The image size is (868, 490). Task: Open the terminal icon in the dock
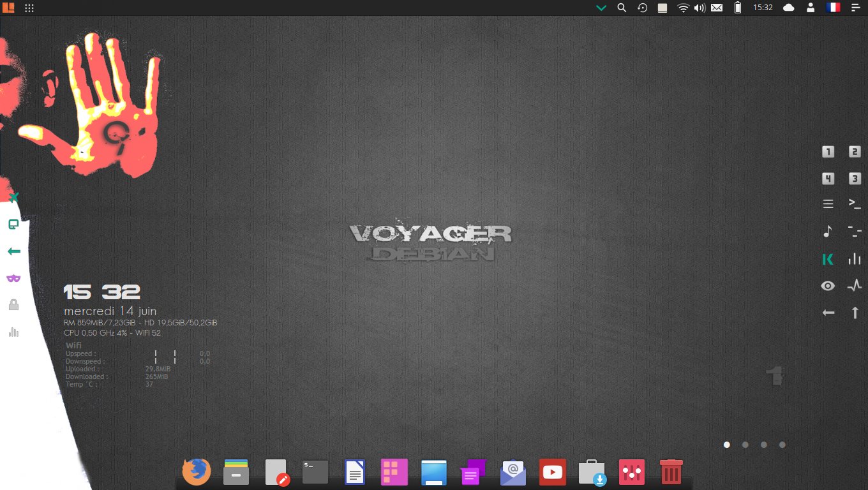pos(315,472)
